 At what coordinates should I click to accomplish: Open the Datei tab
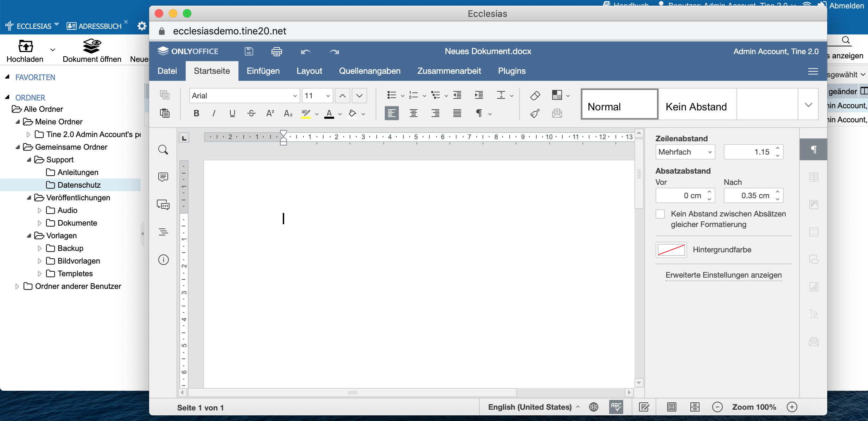tap(167, 71)
